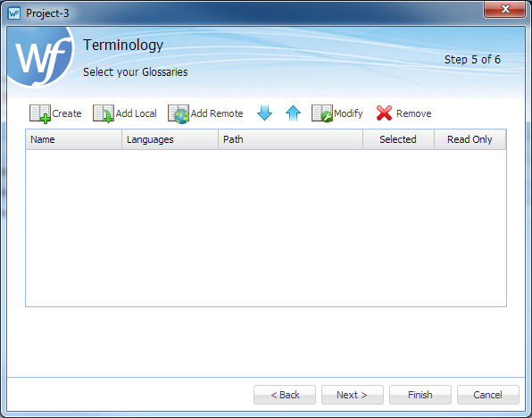Click the Finish button

coord(420,395)
